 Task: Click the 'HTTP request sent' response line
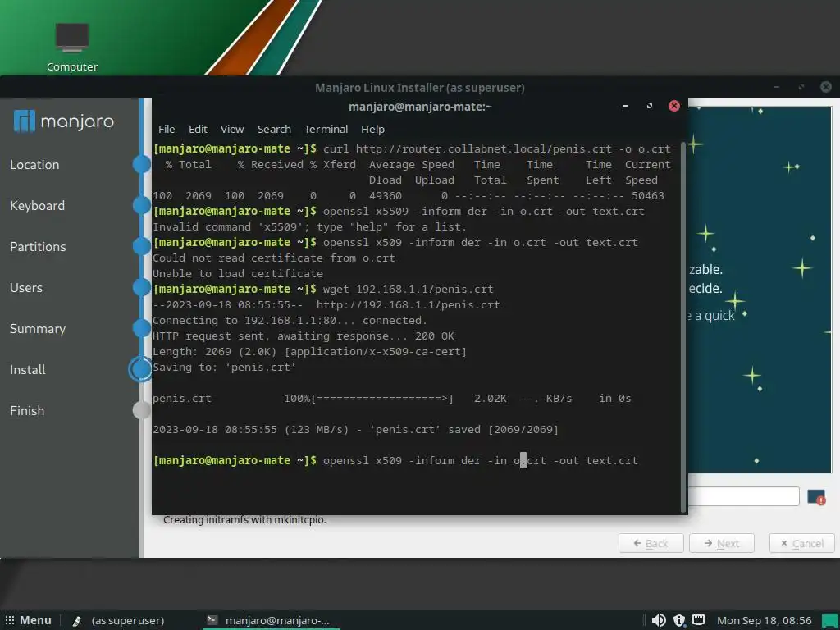click(304, 336)
